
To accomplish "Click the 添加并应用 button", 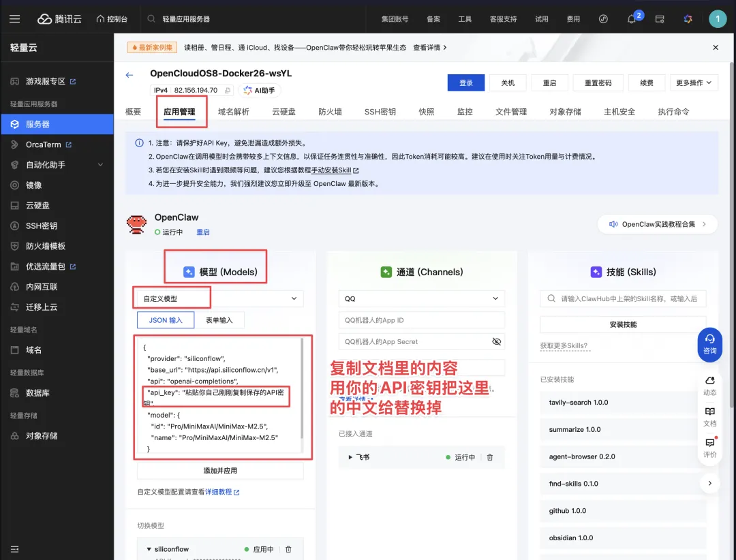I will click(x=220, y=470).
